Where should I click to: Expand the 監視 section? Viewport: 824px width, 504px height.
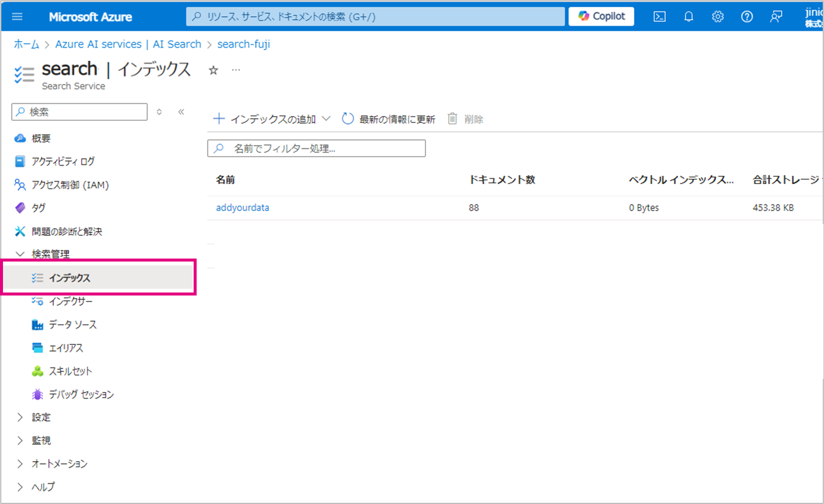[33, 441]
